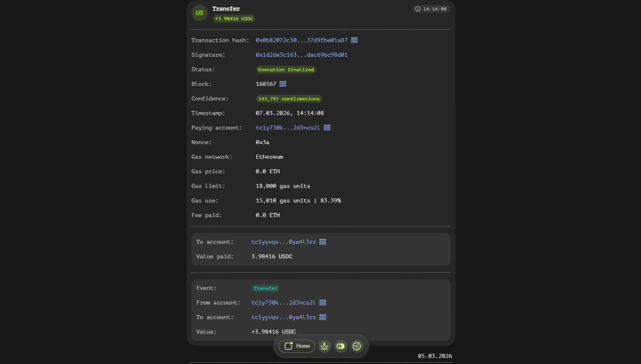The height and width of the screenshot is (364, 641).
Task: Copy the From account address in Event section
Action: point(323,302)
